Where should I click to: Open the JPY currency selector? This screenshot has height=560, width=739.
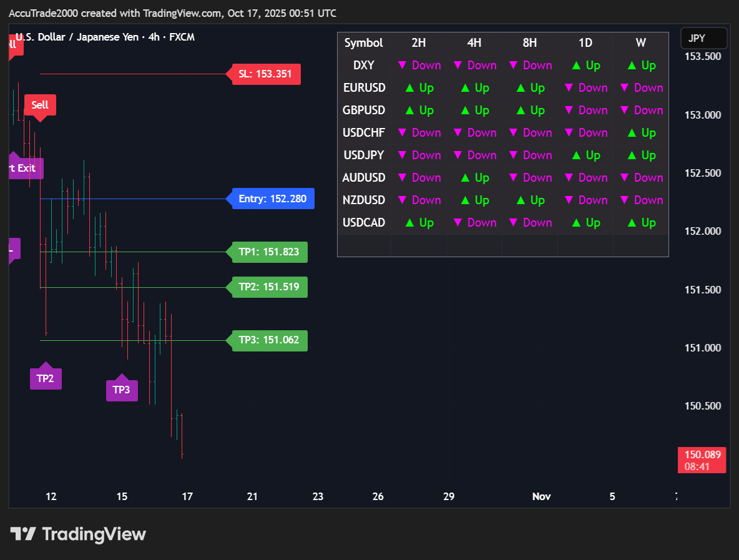(x=703, y=39)
